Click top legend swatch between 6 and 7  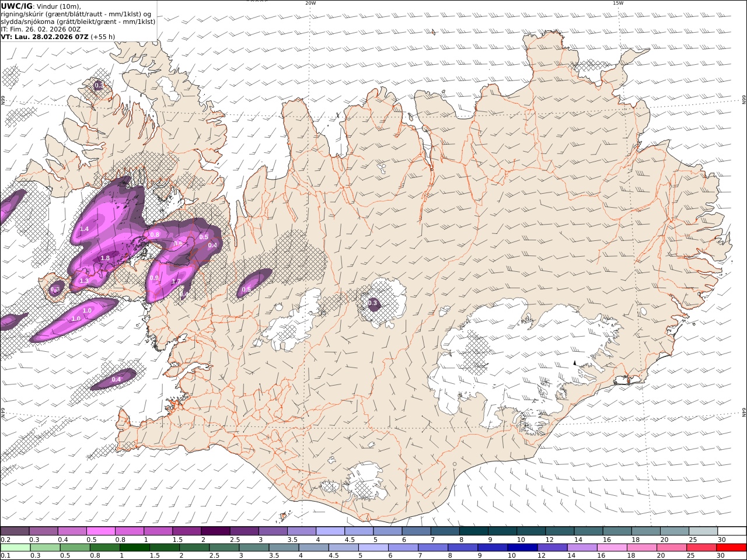pos(416,531)
